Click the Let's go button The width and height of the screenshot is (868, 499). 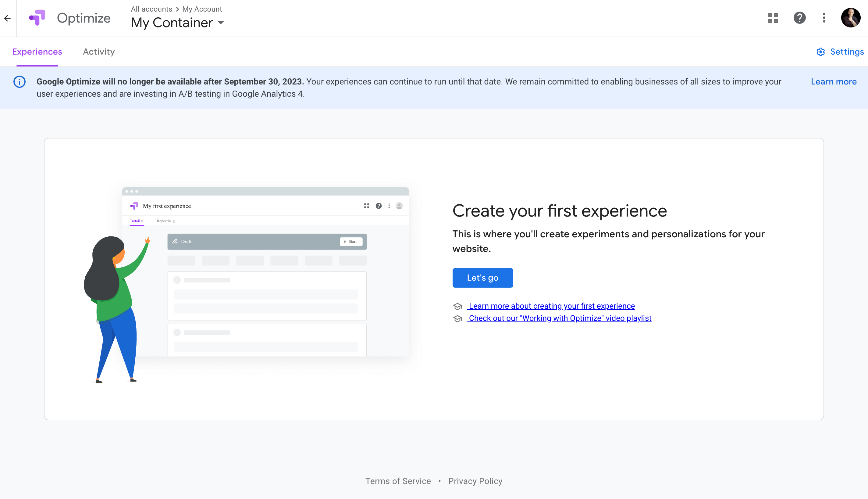pyautogui.click(x=483, y=278)
